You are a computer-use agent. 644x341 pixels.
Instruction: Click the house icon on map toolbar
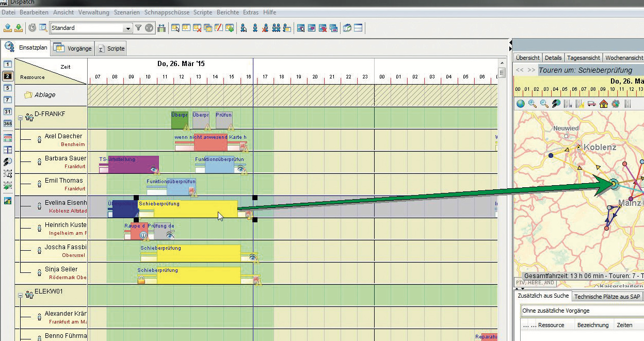point(604,104)
